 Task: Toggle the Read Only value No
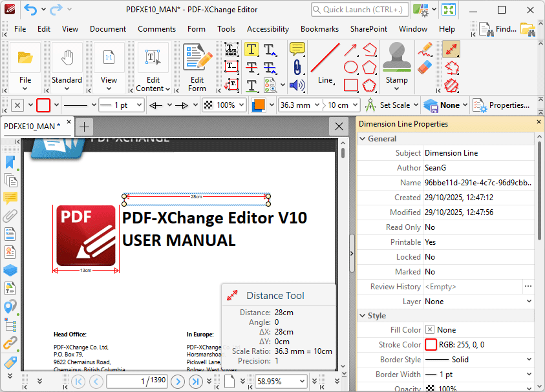tap(478, 227)
